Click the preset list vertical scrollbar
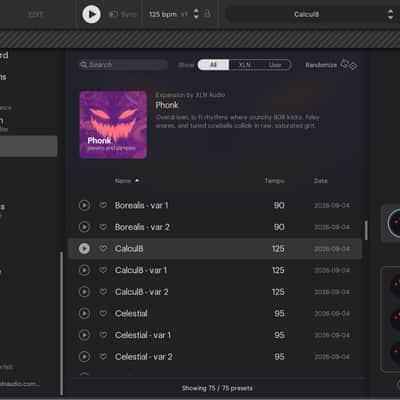The width and height of the screenshot is (400, 400). tap(366, 230)
